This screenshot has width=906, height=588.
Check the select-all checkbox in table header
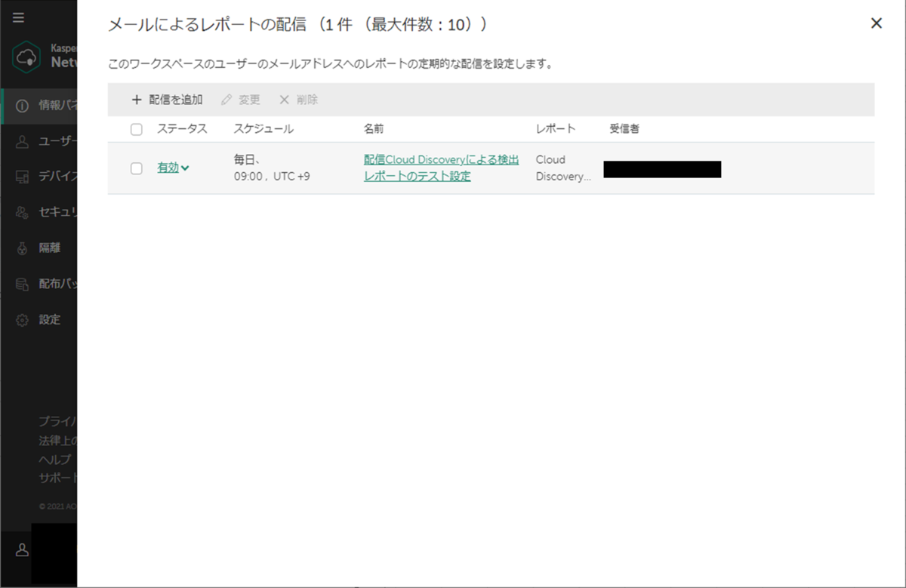pyautogui.click(x=137, y=129)
